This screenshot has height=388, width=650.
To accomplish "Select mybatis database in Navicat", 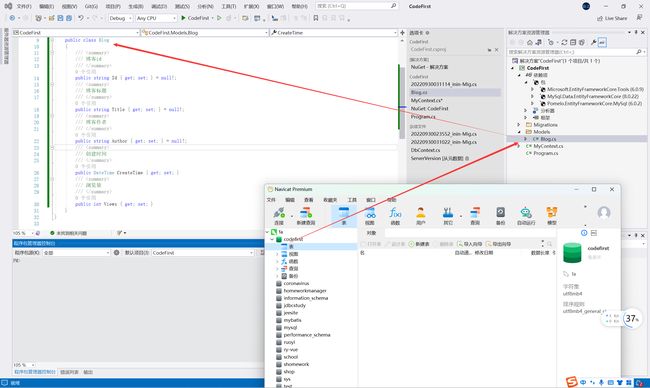I will point(292,320).
